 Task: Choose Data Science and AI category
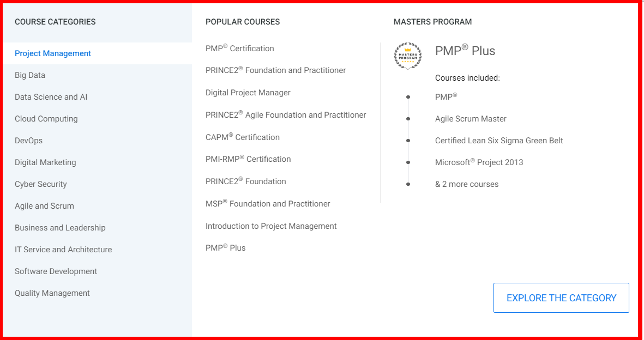point(51,97)
